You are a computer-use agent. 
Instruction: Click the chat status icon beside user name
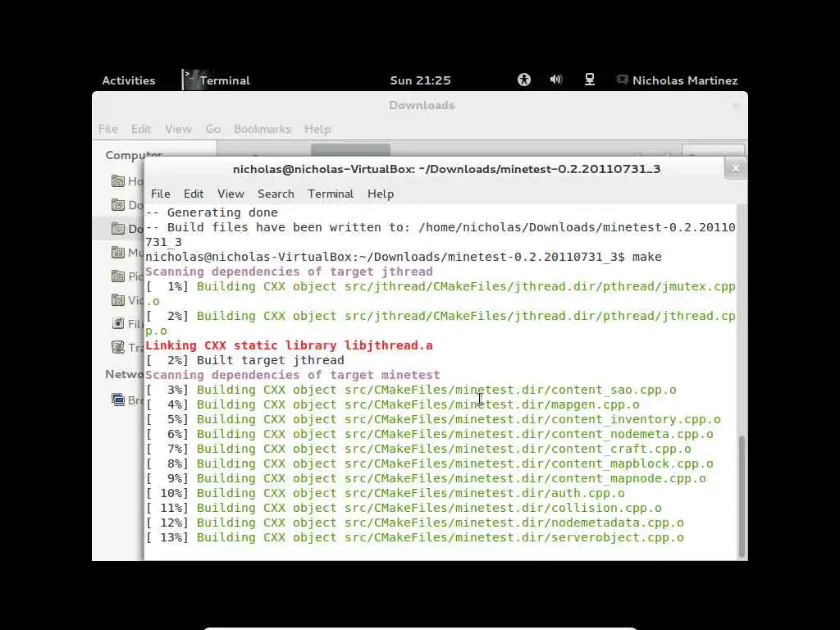pyautogui.click(x=622, y=80)
